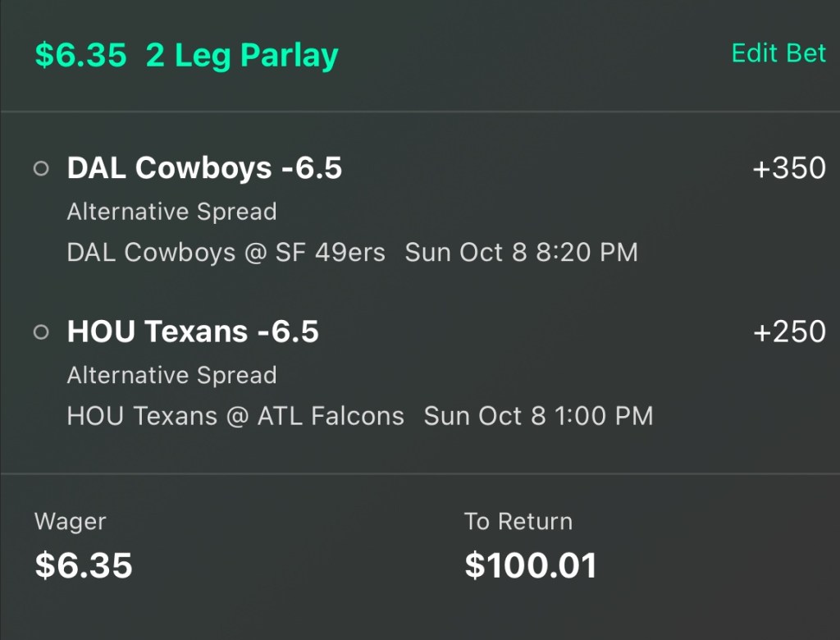Viewport: 840px width, 640px height.
Task: Click the +350 odds value
Action: click(x=788, y=168)
